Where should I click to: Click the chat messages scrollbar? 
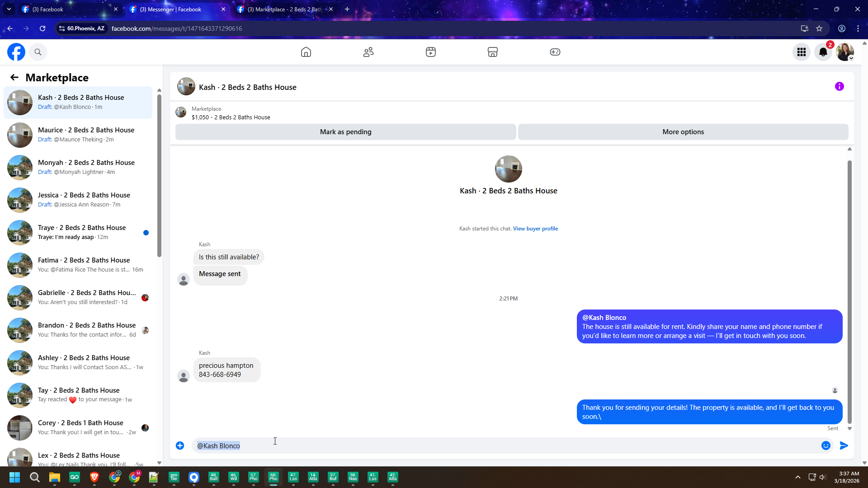849,291
